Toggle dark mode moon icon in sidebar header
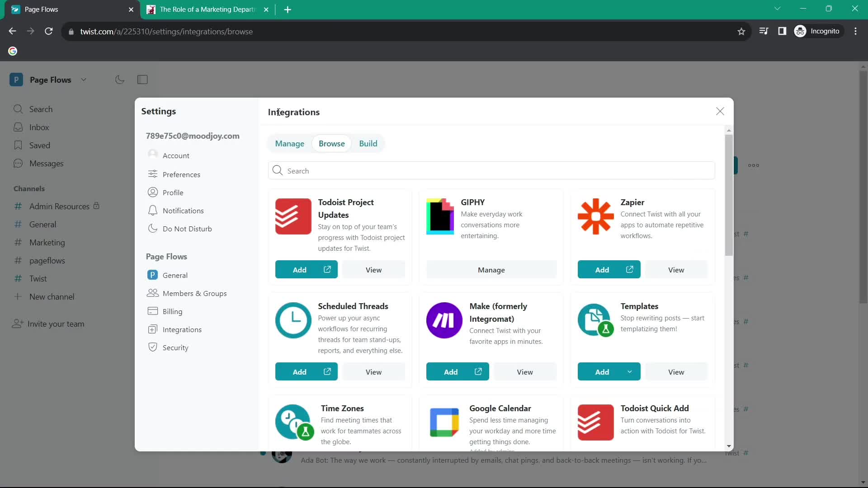 (x=120, y=80)
